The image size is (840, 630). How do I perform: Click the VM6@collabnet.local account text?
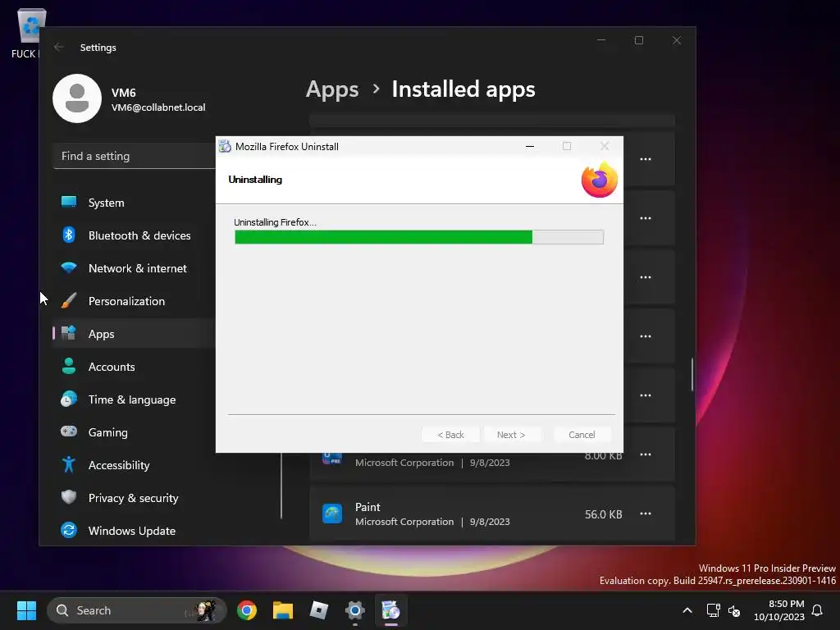pyautogui.click(x=158, y=107)
